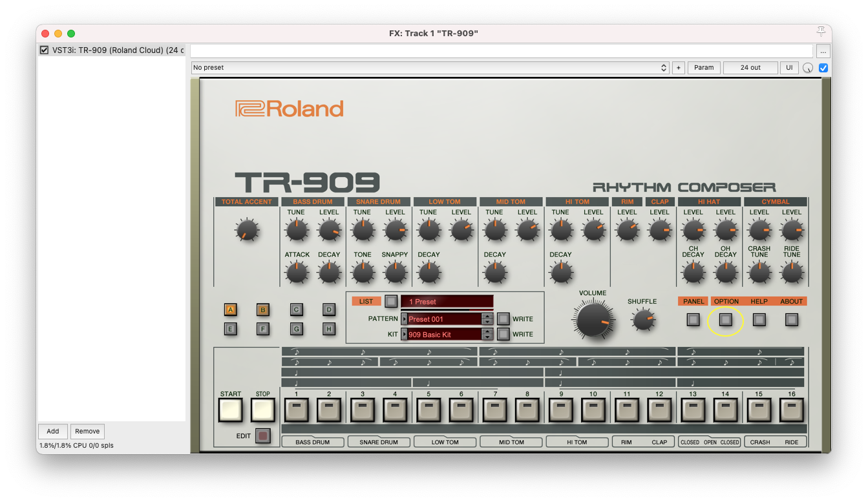Screen dimensions: 868x502
Task: Toggle the VST3i TR-909 bypass checkbox
Action: click(44, 50)
